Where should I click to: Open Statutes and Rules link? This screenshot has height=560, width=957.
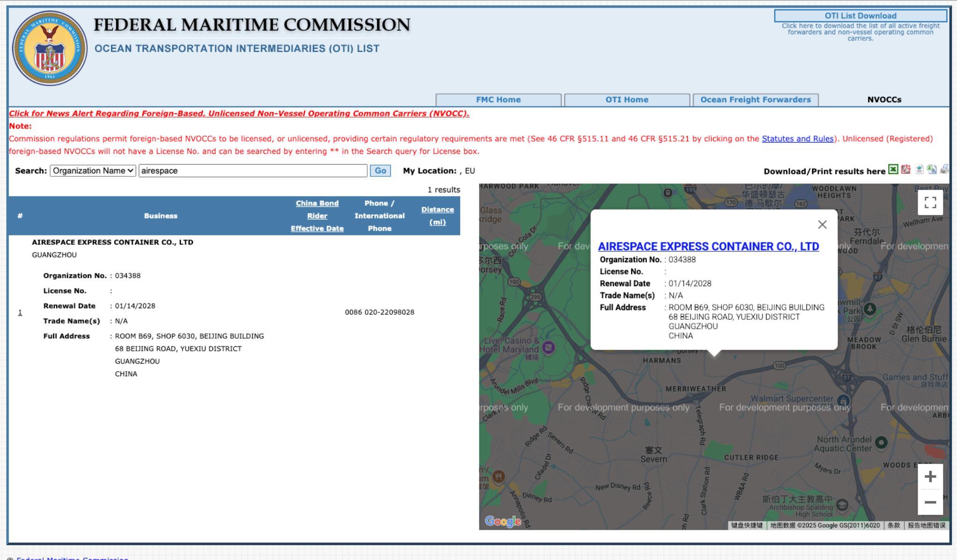click(797, 139)
